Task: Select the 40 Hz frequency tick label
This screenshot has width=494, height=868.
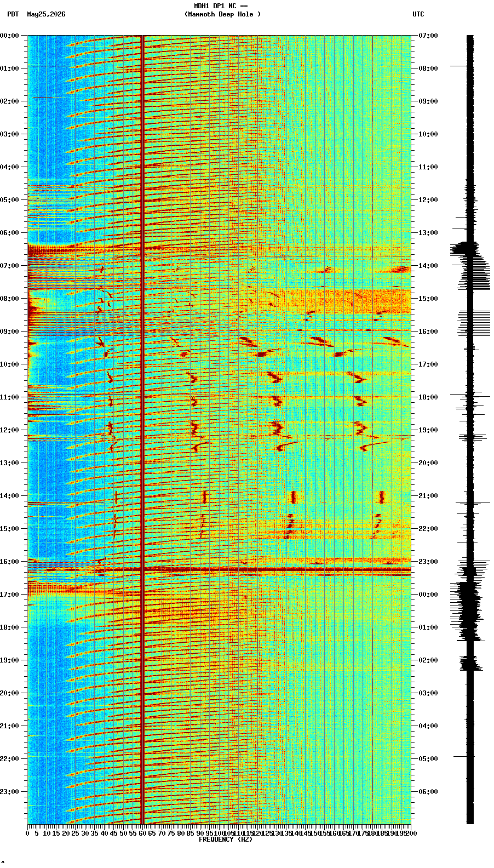Action: coord(104,833)
